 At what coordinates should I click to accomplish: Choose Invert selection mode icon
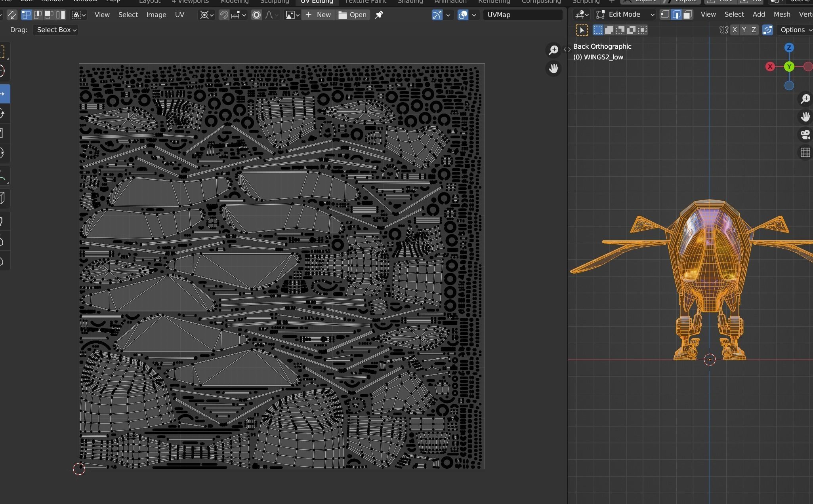point(631,30)
